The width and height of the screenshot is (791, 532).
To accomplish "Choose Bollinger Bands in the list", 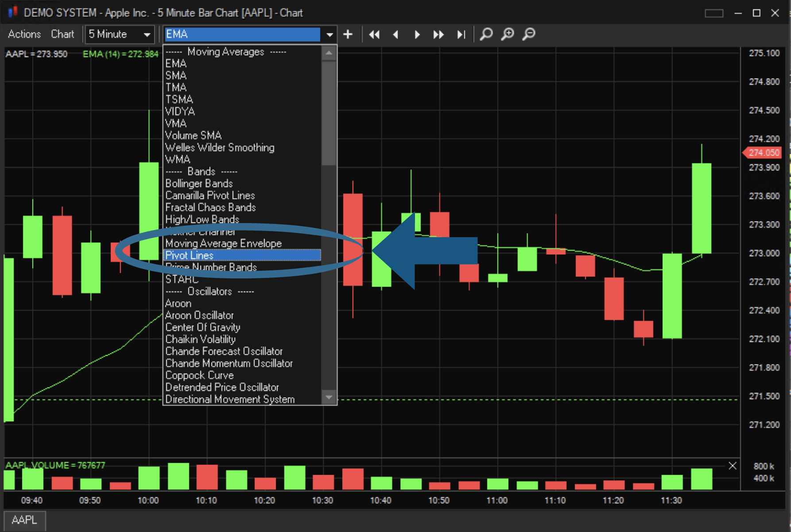I will tap(199, 183).
